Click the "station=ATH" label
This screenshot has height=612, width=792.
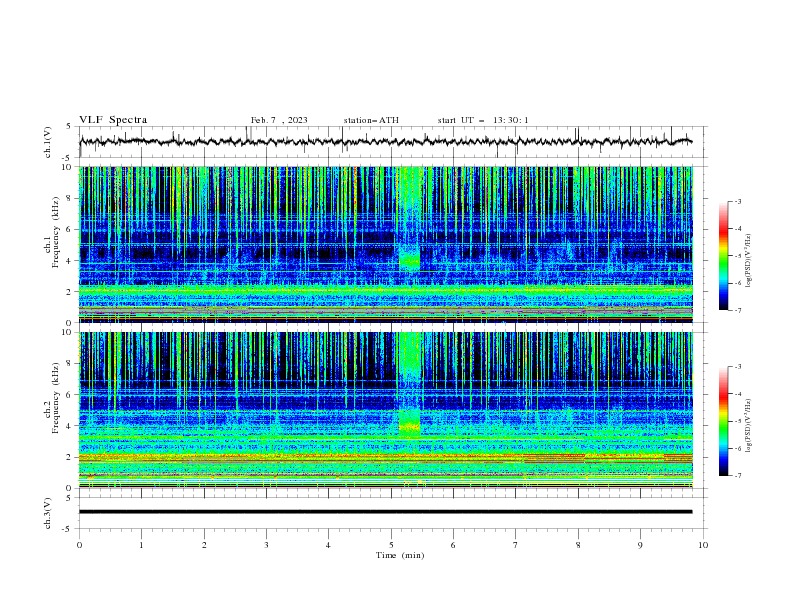371,120
